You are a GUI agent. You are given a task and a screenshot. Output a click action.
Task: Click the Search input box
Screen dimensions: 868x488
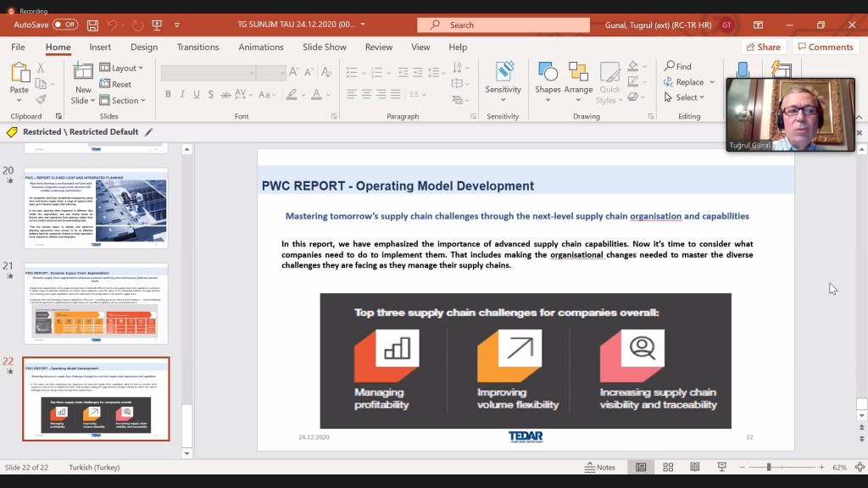tap(504, 25)
